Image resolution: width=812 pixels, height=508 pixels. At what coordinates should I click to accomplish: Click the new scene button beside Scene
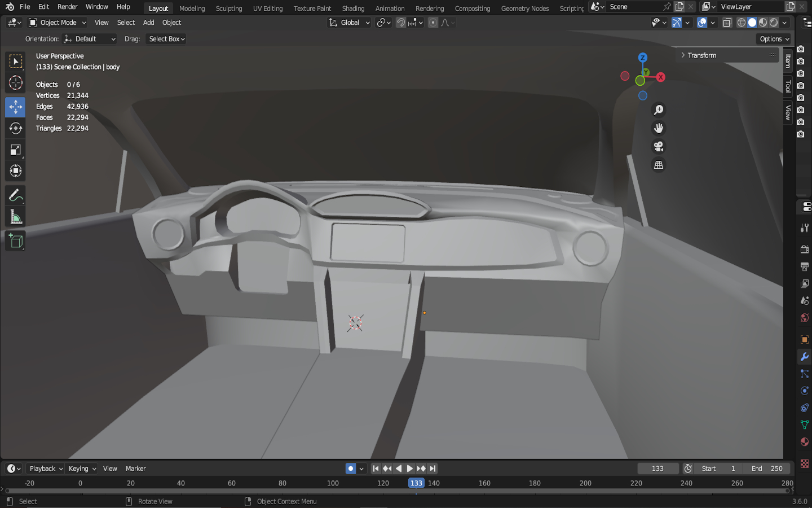click(679, 7)
